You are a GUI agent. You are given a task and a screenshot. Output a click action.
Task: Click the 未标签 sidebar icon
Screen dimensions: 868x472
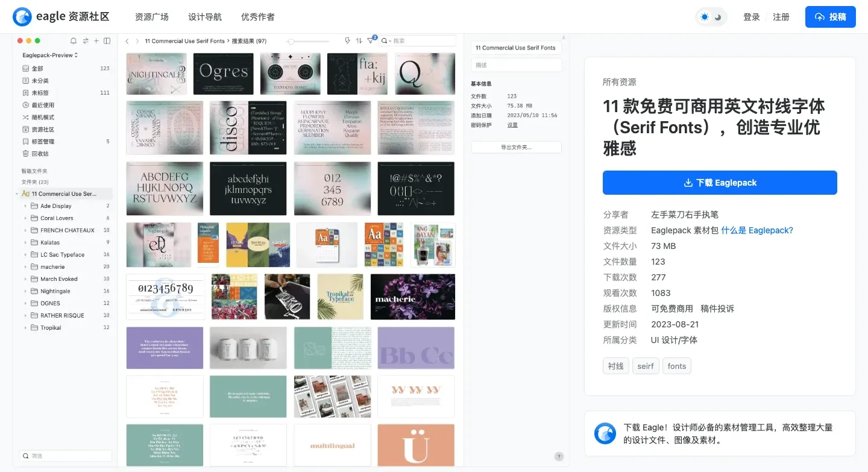(26, 93)
